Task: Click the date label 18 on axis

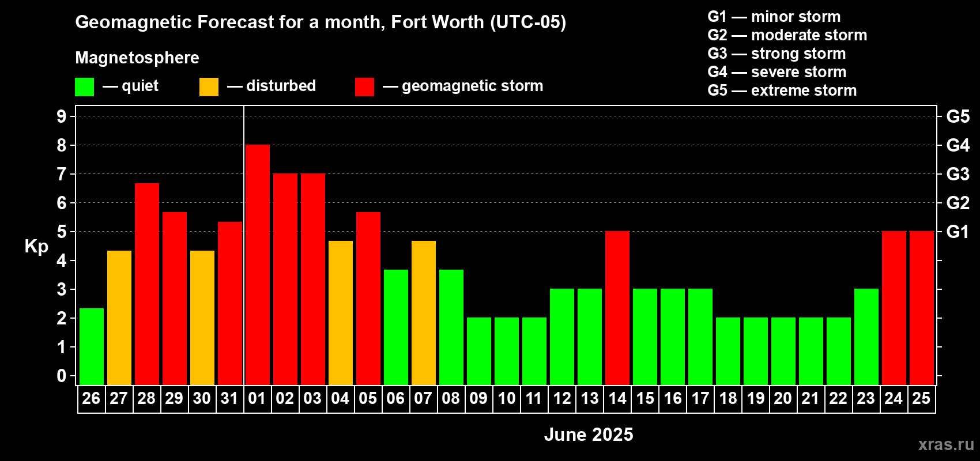Action: (728, 398)
